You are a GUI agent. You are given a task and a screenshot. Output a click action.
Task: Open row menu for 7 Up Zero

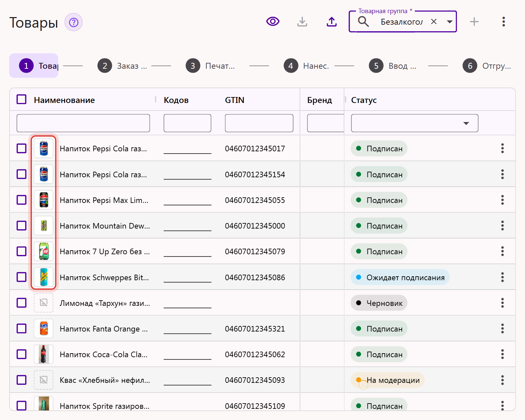(502, 252)
